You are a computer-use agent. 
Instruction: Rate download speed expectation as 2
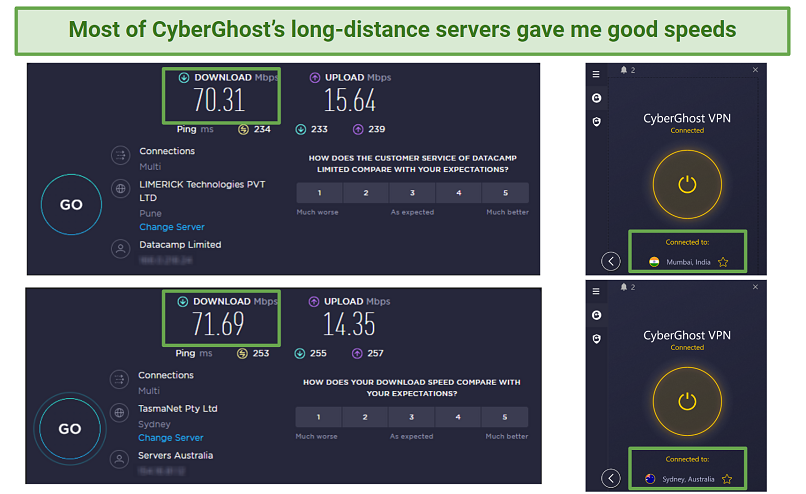(x=365, y=417)
